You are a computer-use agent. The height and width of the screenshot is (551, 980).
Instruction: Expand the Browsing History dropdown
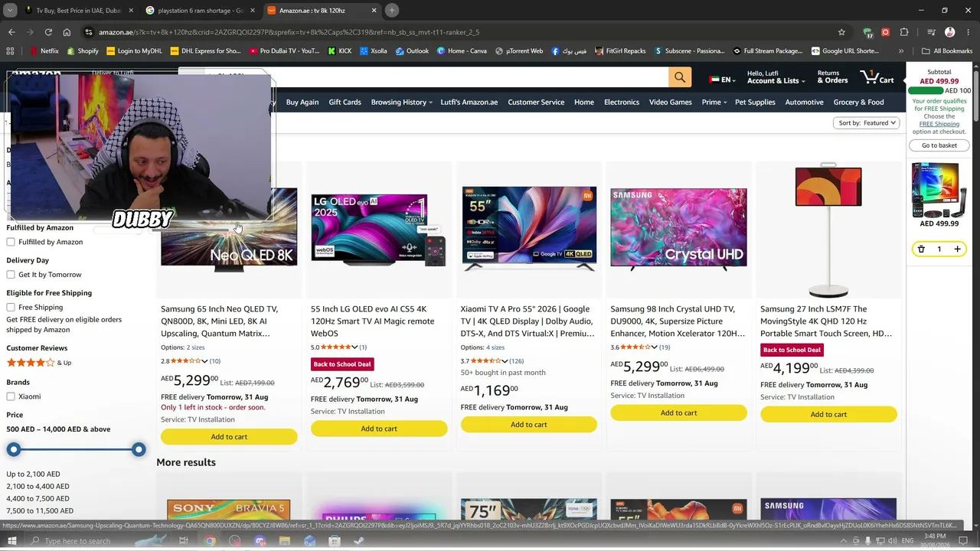point(401,102)
